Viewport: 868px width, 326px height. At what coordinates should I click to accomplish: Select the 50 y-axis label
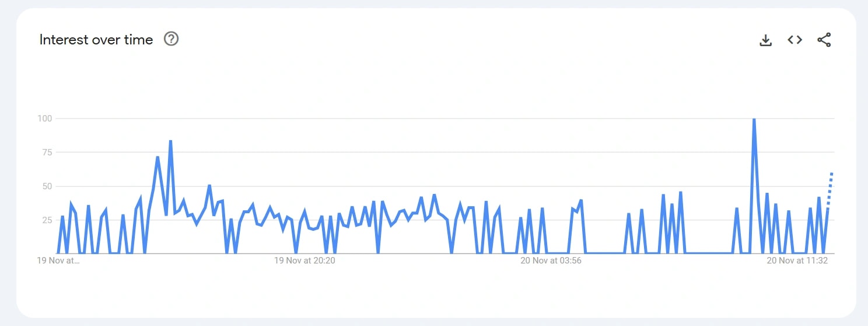(x=47, y=186)
